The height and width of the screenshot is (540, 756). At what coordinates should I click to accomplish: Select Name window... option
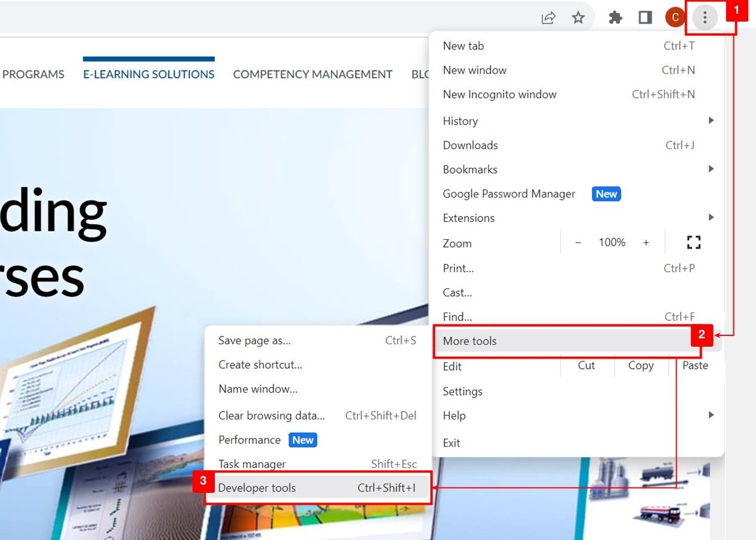click(317, 389)
